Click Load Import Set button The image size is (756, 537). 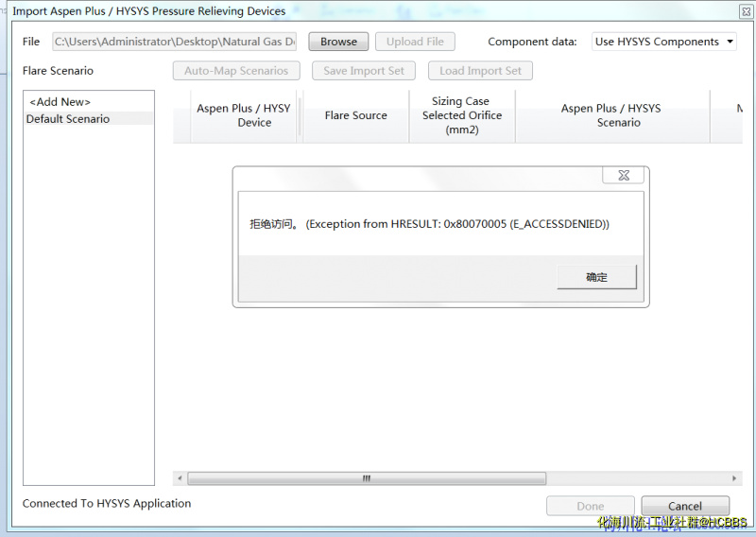tap(480, 71)
